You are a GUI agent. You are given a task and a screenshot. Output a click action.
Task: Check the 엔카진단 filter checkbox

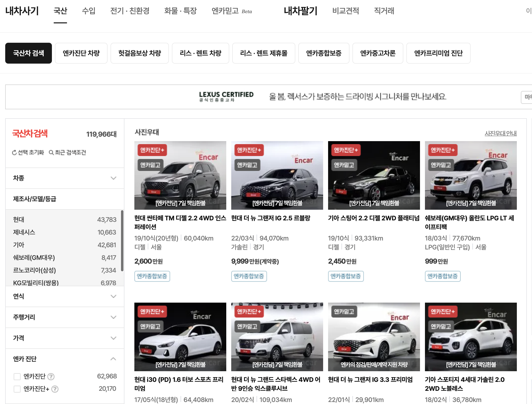coord(17,377)
